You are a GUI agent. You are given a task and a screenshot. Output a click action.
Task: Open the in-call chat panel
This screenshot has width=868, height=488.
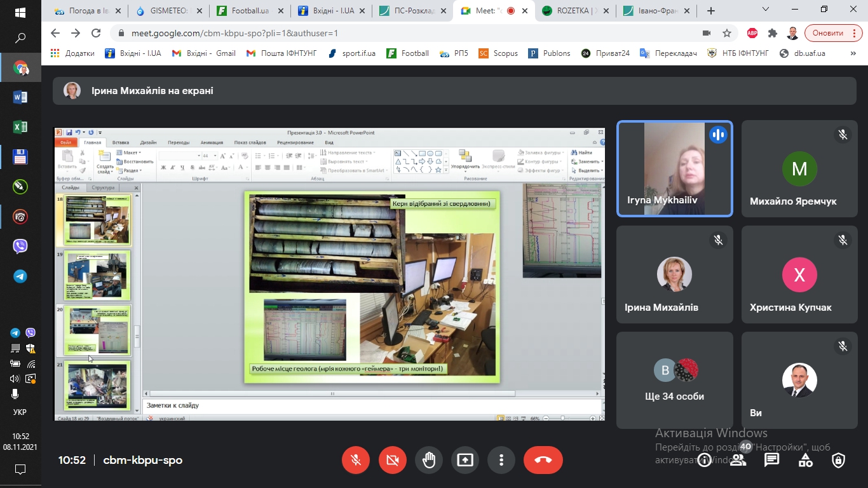(771, 460)
